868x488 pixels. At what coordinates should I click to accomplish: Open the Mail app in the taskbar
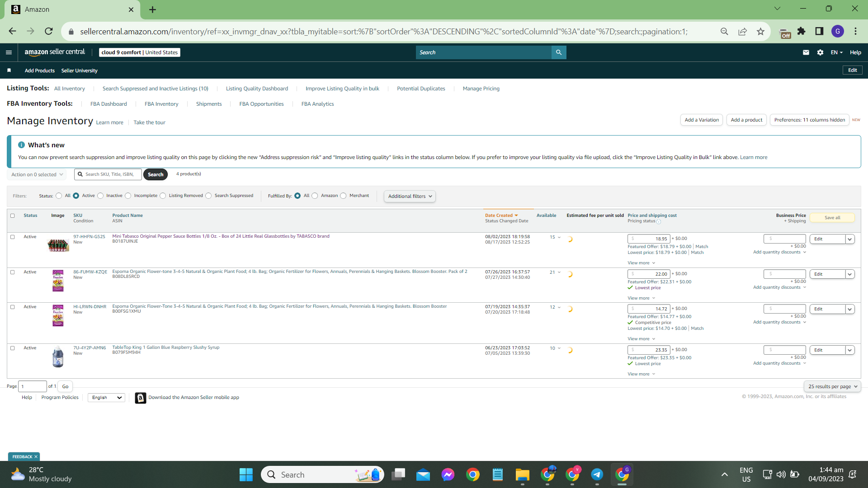tap(423, 474)
